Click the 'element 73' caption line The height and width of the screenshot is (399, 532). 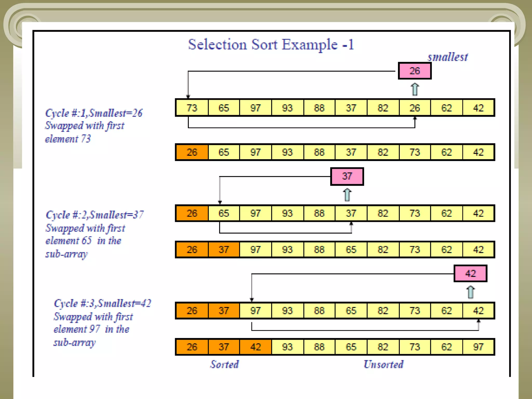68,139
